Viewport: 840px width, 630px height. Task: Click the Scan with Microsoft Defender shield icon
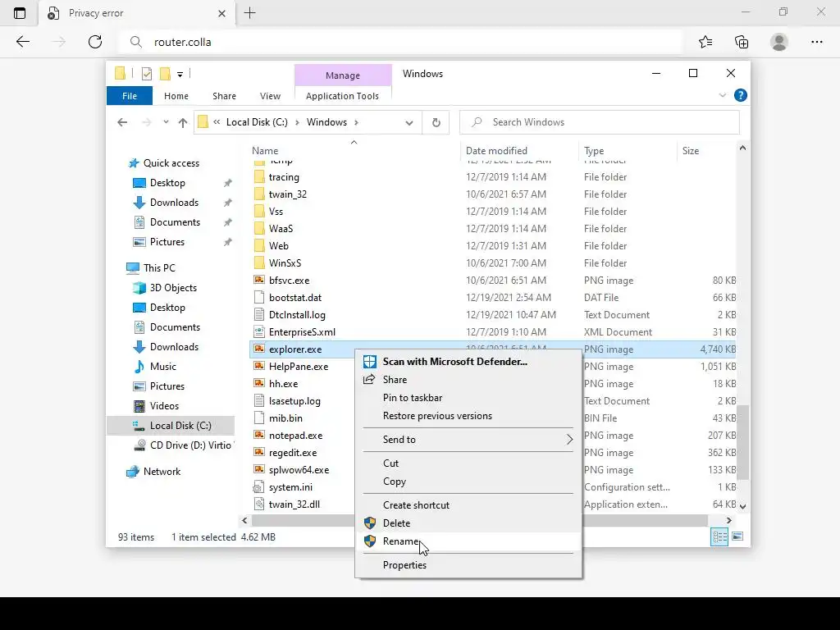(x=370, y=362)
